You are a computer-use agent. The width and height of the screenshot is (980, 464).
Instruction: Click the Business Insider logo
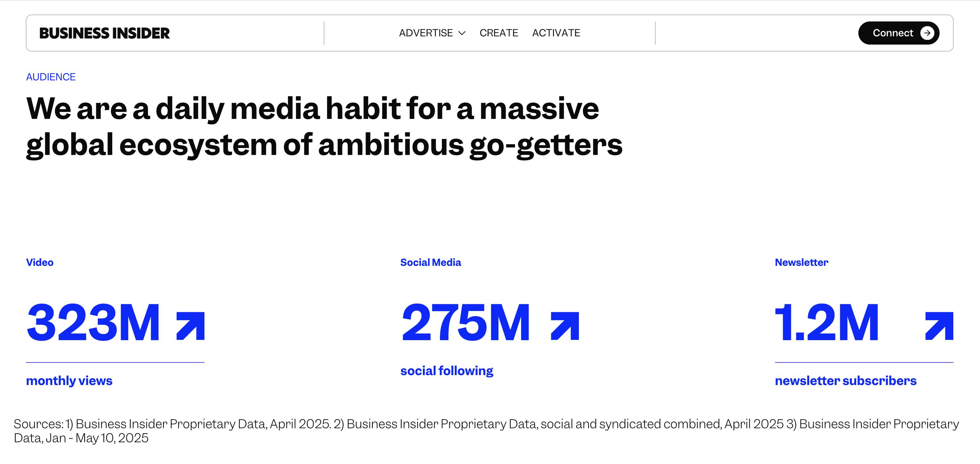coord(104,34)
